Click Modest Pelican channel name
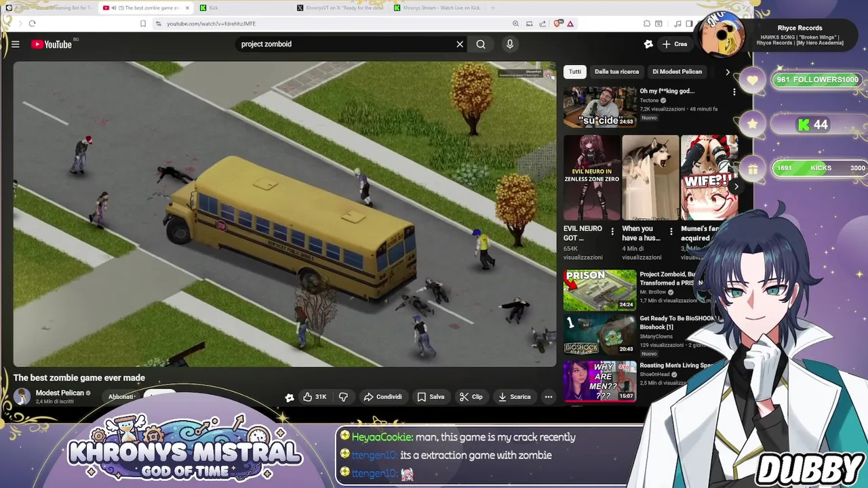Screen dimensions: 868x488 point(60,393)
